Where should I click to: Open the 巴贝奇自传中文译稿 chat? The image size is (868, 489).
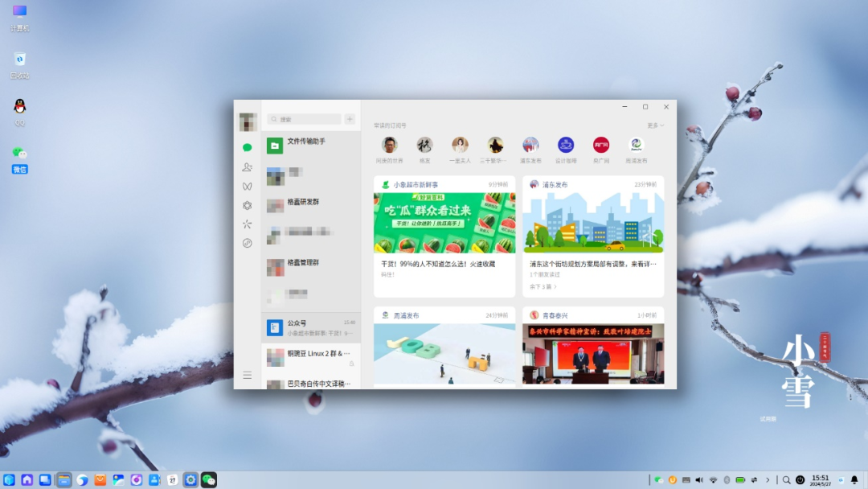[x=311, y=382]
